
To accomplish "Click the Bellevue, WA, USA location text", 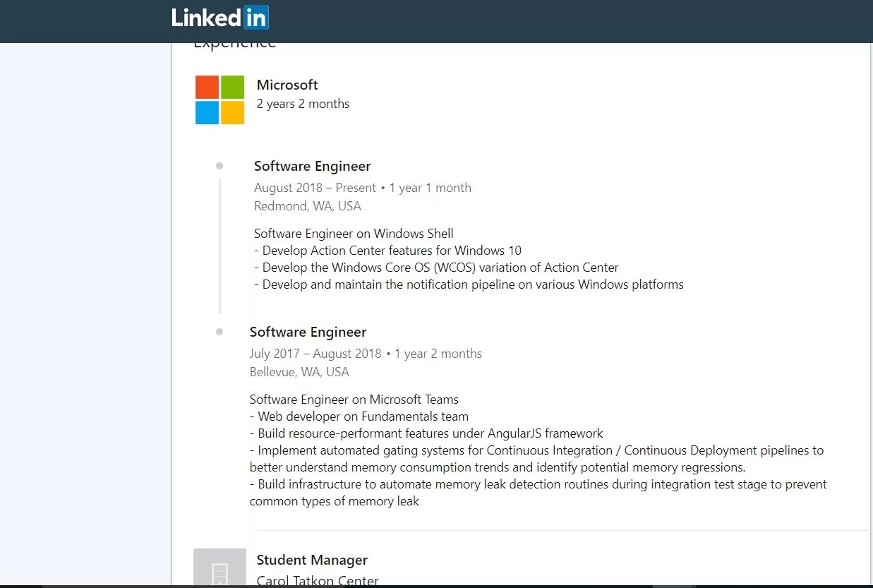I will click(299, 372).
